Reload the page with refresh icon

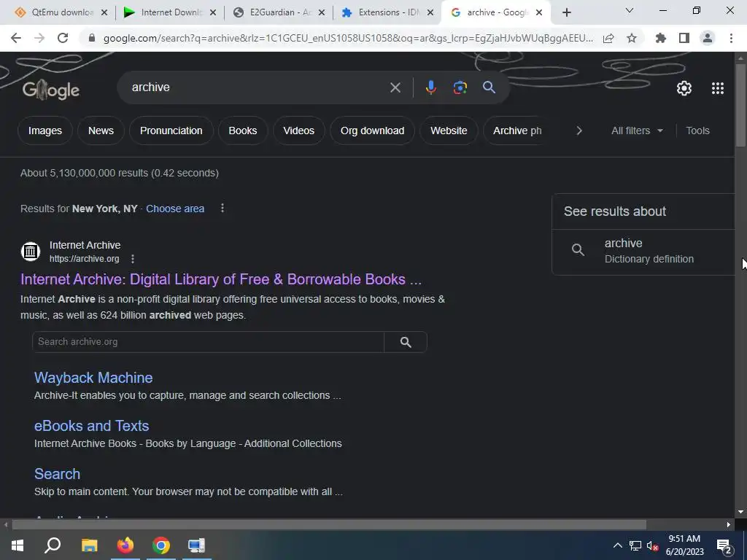[x=63, y=38]
